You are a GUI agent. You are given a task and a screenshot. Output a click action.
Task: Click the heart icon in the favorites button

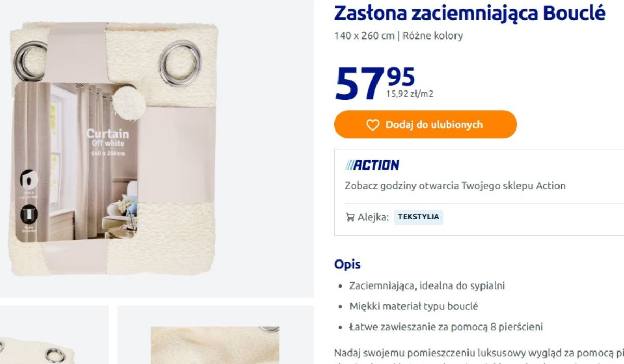373,125
